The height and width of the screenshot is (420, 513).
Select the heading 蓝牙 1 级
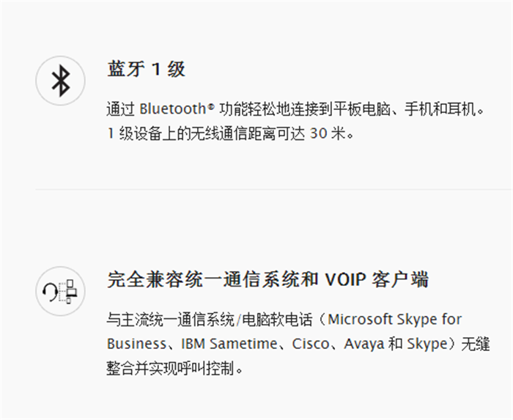147,69
